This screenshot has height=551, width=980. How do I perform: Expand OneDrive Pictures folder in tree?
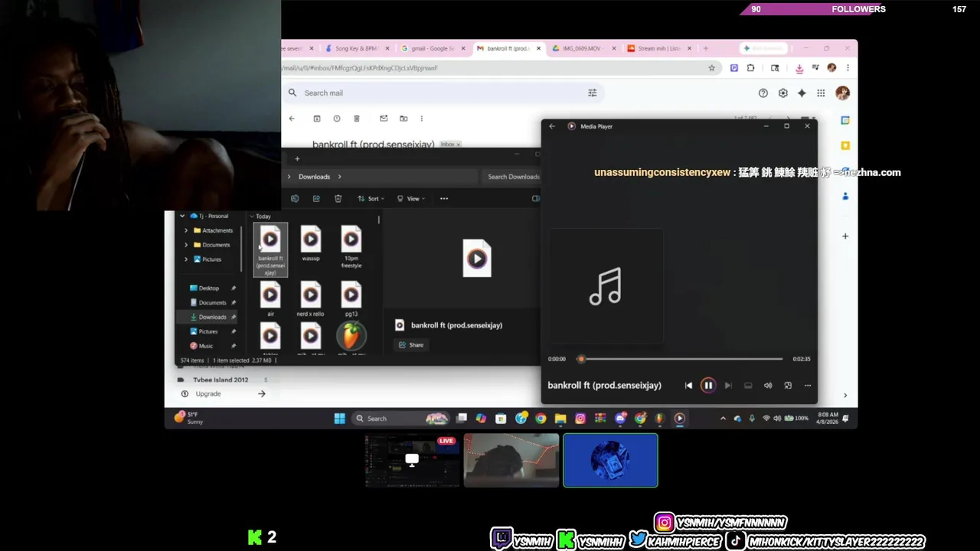(186, 259)
